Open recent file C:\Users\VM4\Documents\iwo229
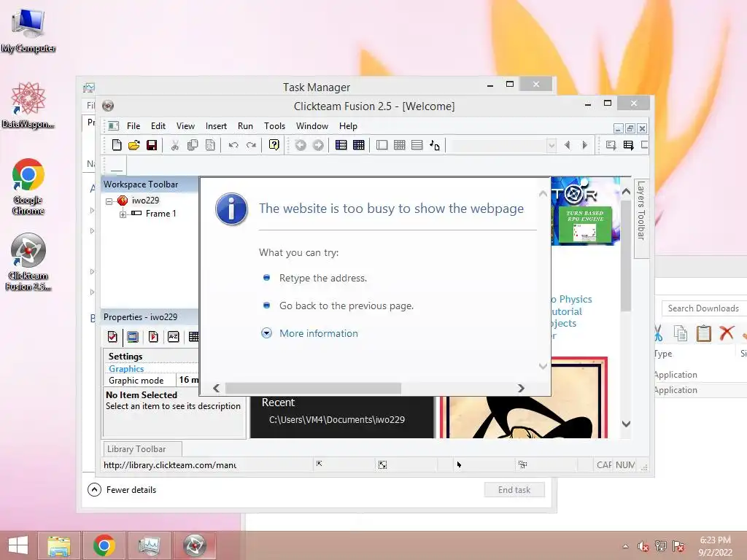Viewport: 747px width, 560px height. [x=337, y=419]
